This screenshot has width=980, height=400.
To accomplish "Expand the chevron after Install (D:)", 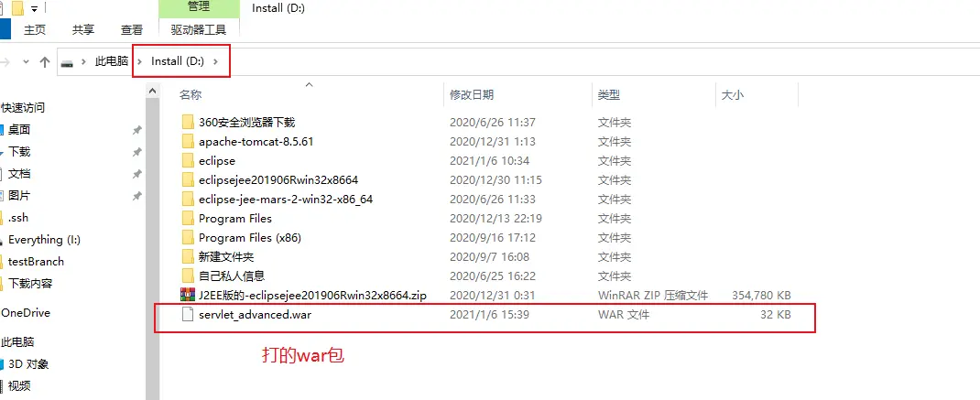I will (216, 61).
